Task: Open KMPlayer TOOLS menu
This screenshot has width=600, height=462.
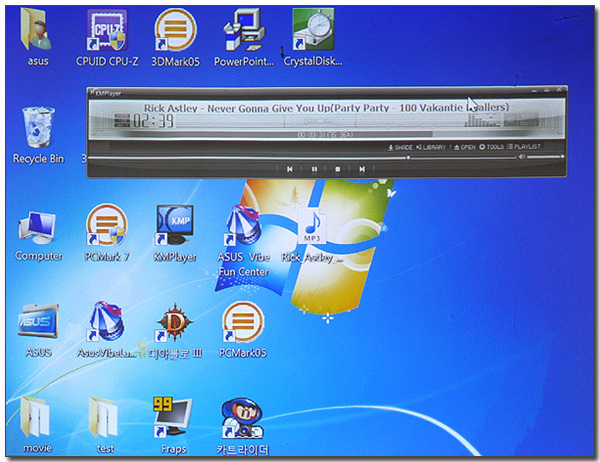Action: pyautogui.click(x=491, y=147)
